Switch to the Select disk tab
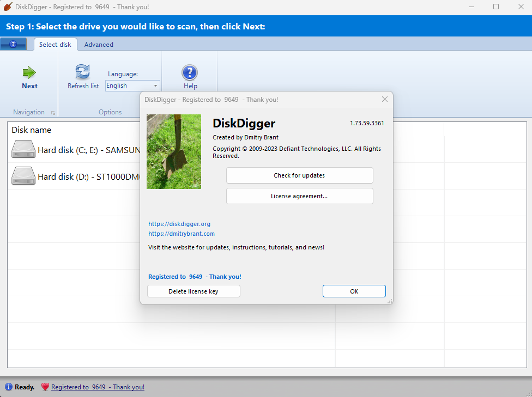532x397 pixels. point(55,45)
